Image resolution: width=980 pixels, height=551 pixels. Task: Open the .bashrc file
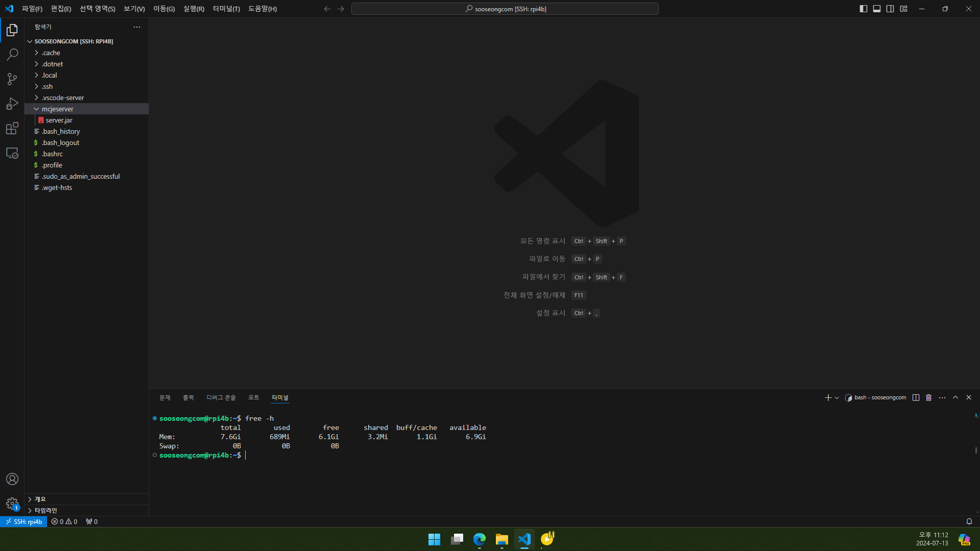coord(86,154)
